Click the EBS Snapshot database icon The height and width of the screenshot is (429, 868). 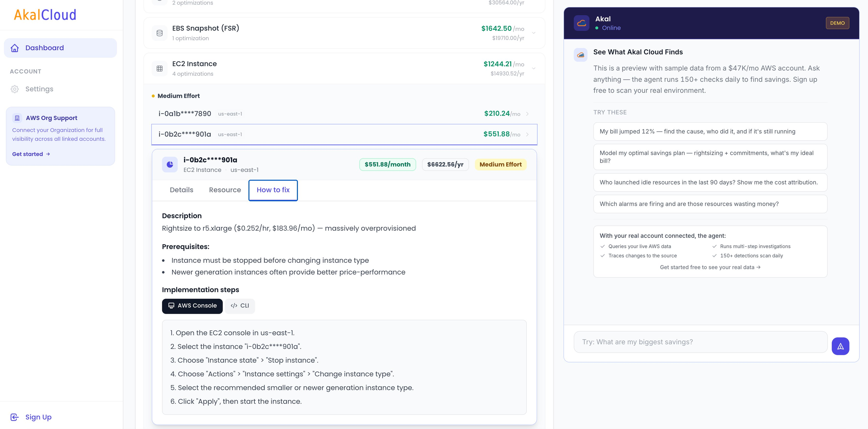160,33
